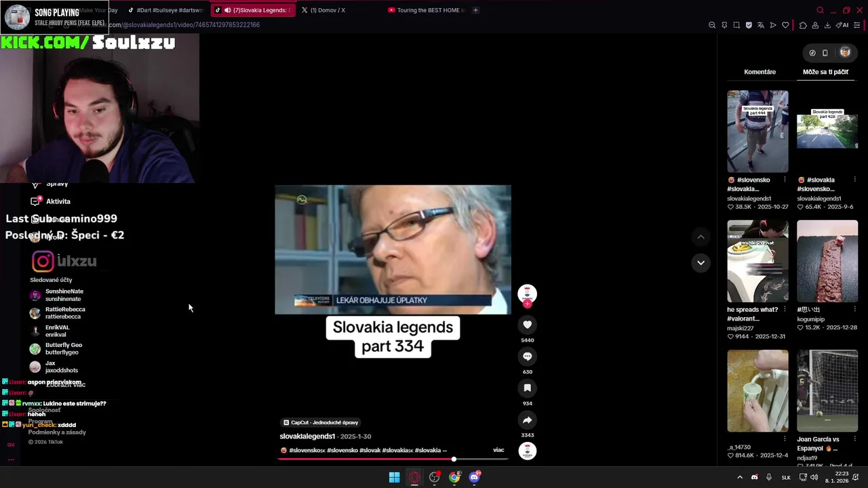Viewport: 868px width, 488px height.
Task: Open Discord from the taskbar
Action: [475, 477]
